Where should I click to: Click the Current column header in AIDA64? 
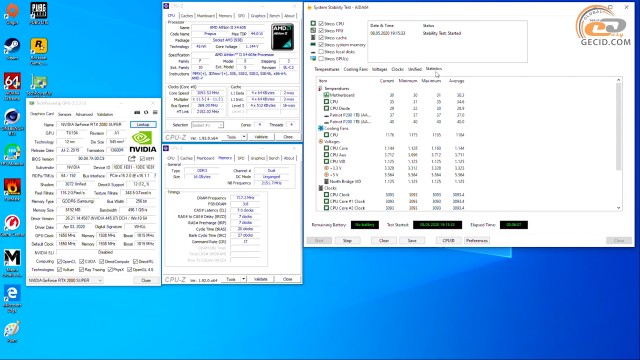(387, 81)
